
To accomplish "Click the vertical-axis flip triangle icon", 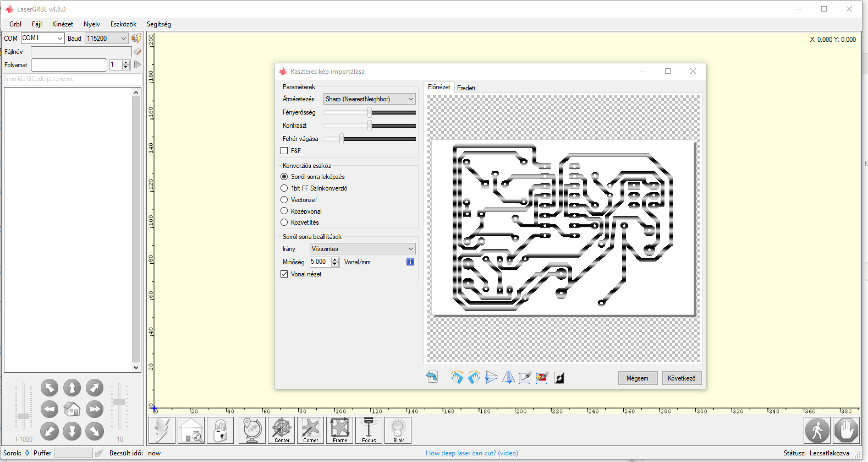I will (508, 377).
